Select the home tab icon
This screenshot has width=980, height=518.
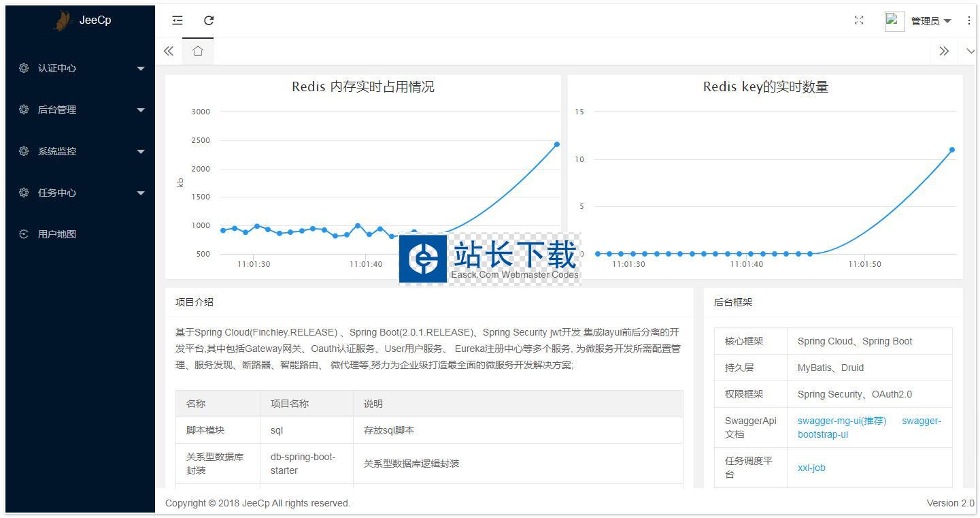coord(198,51)
